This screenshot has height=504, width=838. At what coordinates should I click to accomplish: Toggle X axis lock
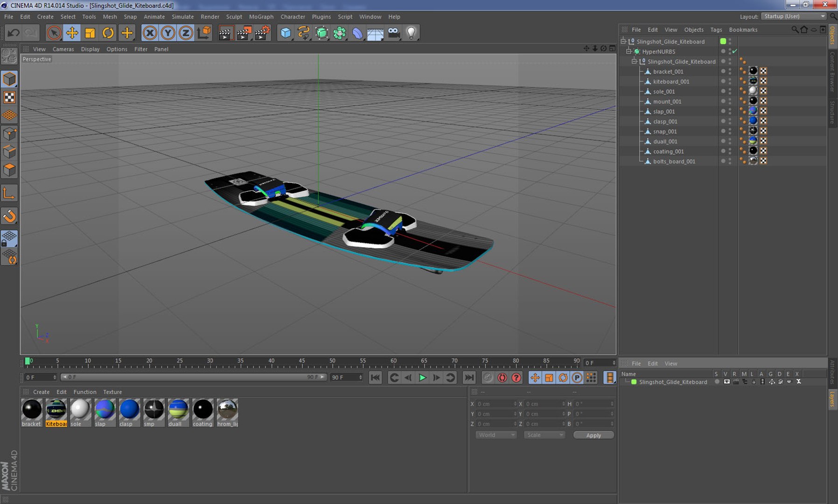tap(150, 33)
